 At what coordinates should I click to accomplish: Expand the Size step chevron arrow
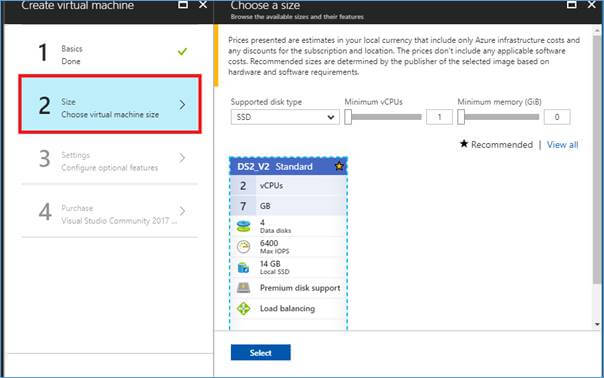pos(182,104)
